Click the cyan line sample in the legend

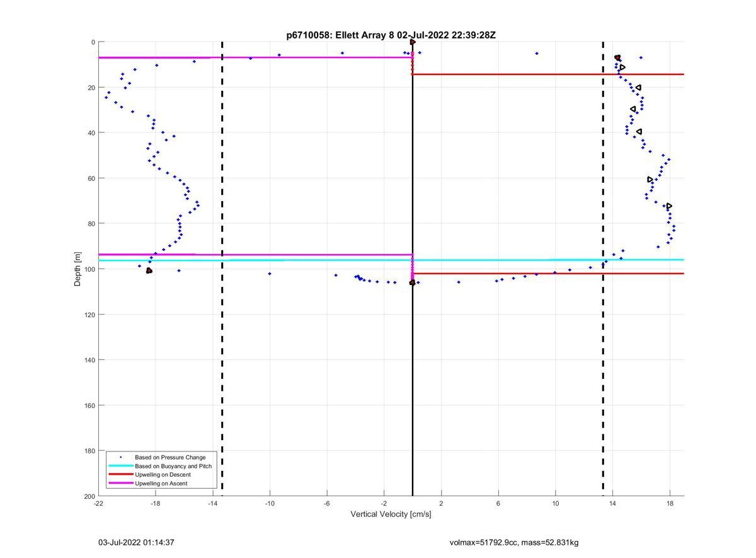coord(120,466)
